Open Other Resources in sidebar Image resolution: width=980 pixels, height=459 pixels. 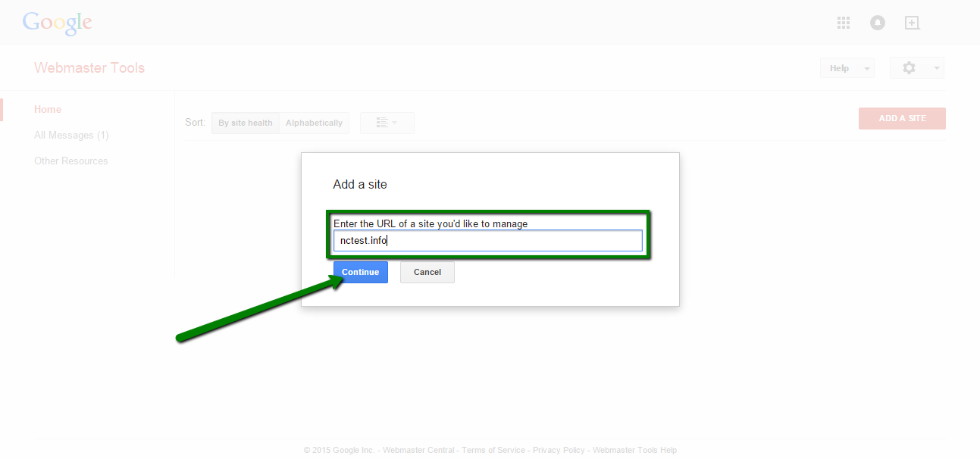[70, 161]
